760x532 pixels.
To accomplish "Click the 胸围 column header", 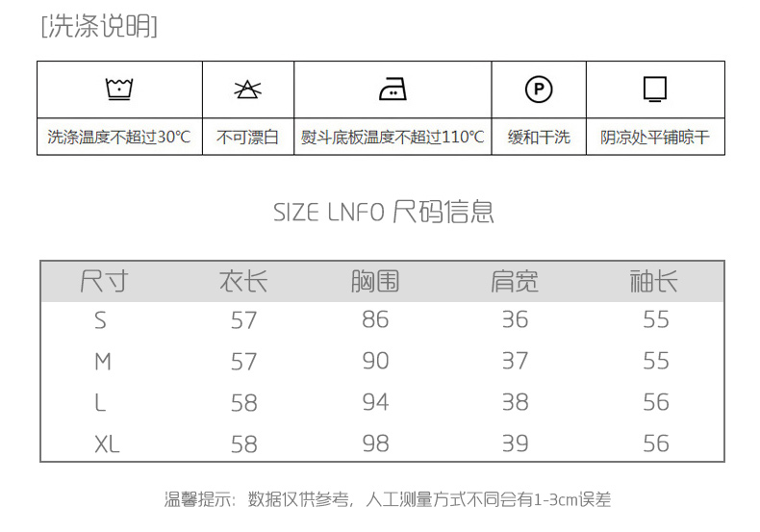I will pyautogui.click(x=375, y=282).
